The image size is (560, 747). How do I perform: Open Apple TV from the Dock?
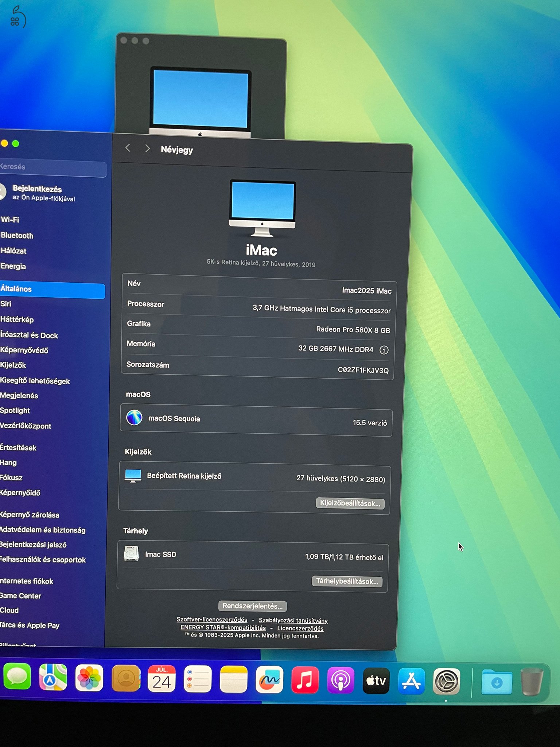click(x=376, y=681)
